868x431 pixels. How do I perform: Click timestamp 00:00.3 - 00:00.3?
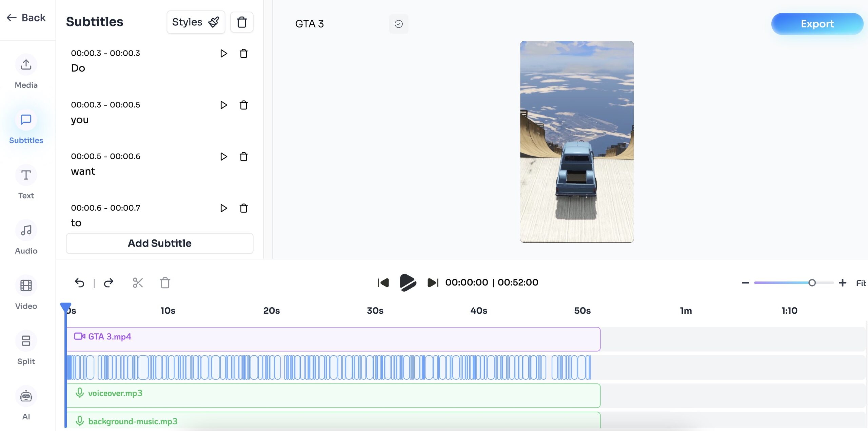pyautogui.click(x=105, y=53)
